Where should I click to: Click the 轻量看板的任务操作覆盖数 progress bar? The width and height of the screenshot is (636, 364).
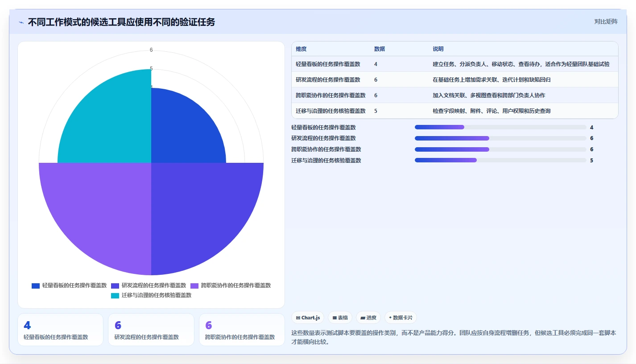[500, 127]
